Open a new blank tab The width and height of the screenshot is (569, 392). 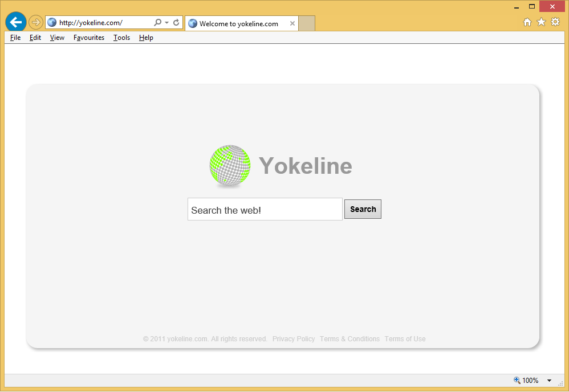(307, 23)
